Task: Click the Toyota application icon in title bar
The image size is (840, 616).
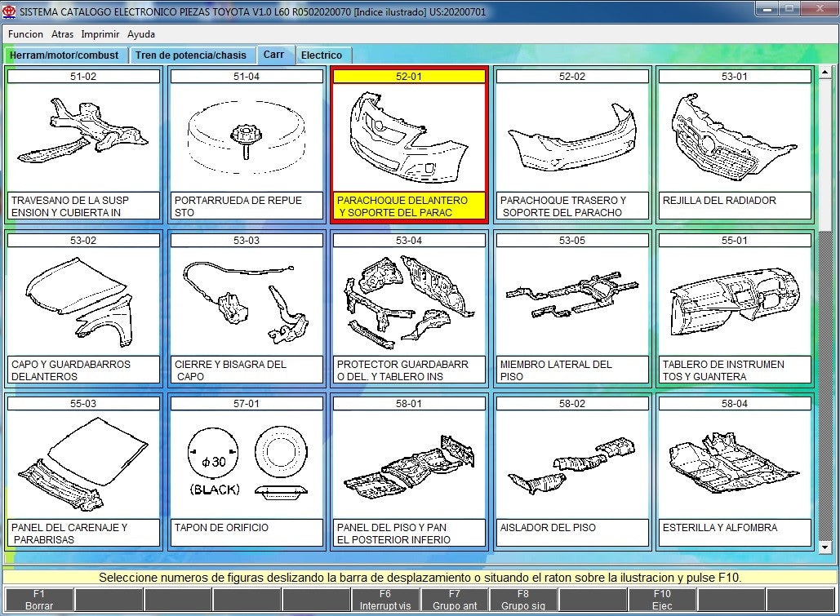Action: (x=10, y=11)
